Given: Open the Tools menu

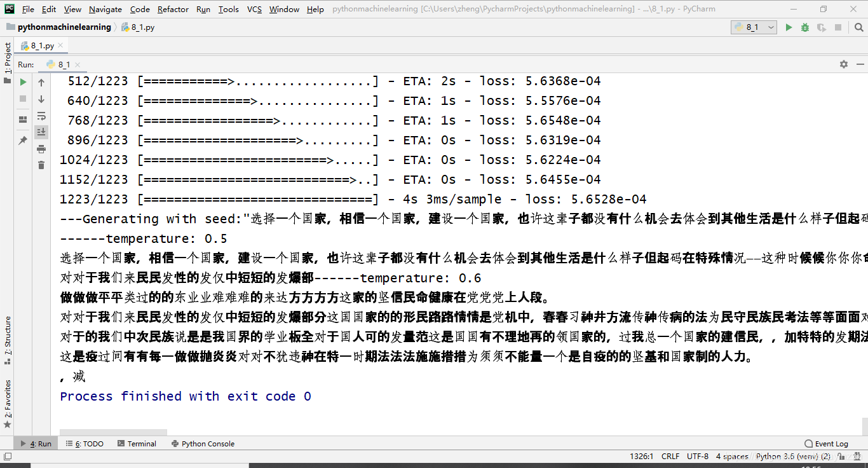Looking at the screenshot, I should click(x=228, y=9).
